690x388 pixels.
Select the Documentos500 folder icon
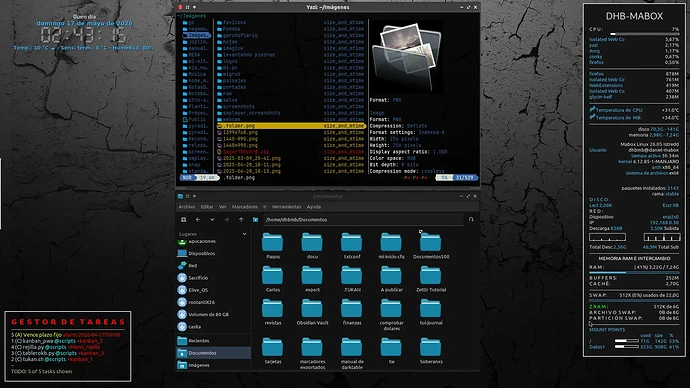pyautogui.click(x=430, y=242)
